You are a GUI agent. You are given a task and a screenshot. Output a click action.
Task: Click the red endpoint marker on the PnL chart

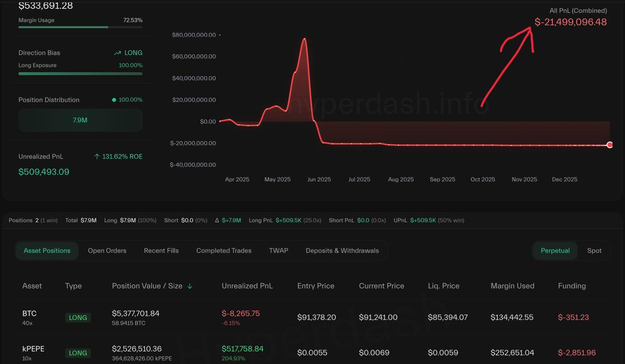tap(609, 145)
